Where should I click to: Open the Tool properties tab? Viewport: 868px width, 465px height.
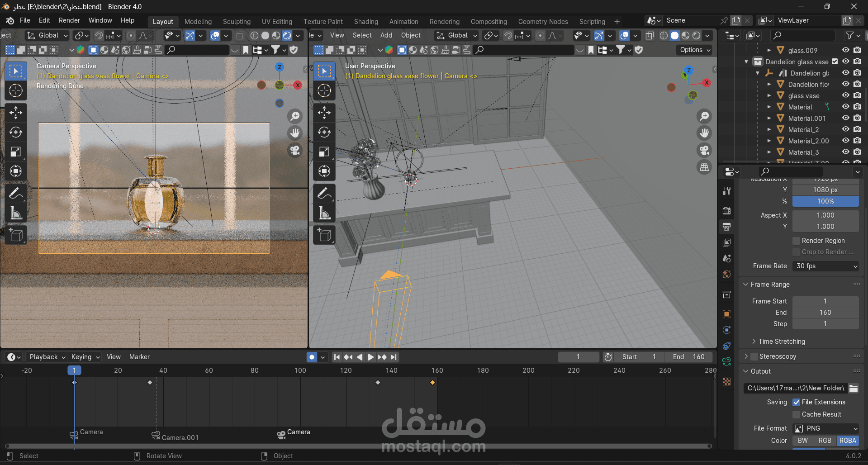[x=726, y=191]
